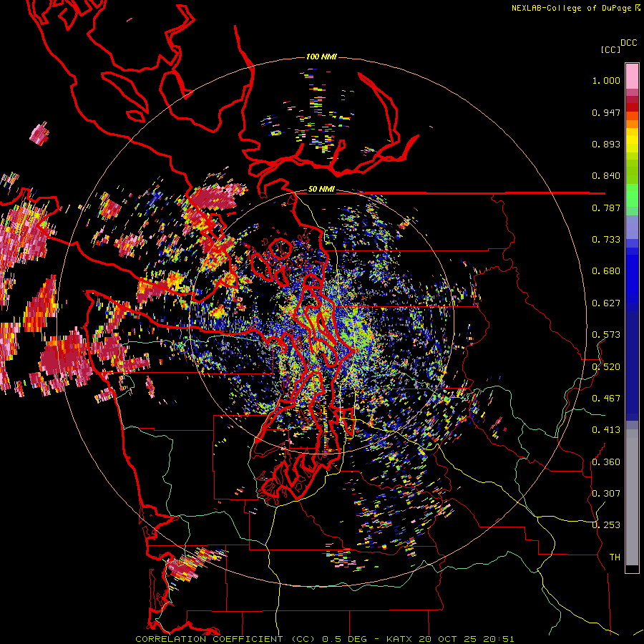This screenshot has width=644, height=644.
Task: Click the 0.253 value on the color scale
Action: pyautogui.click(x=606, y=525)
